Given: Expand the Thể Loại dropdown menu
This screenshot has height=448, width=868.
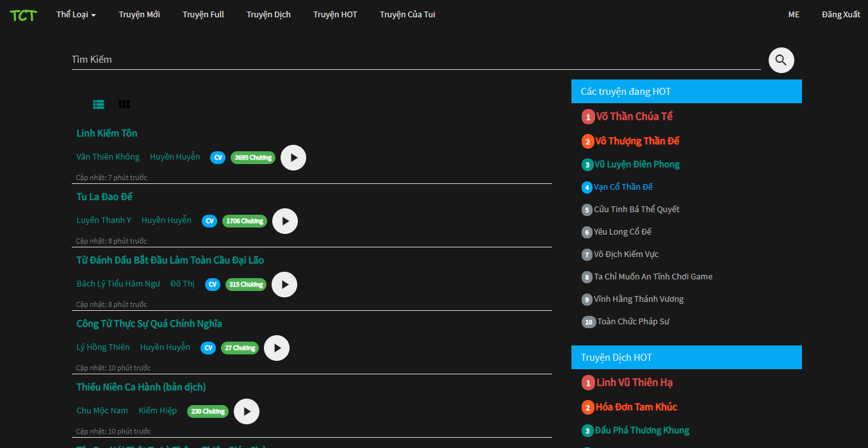Looking at the screenshot, I should [x=76, y=15].
